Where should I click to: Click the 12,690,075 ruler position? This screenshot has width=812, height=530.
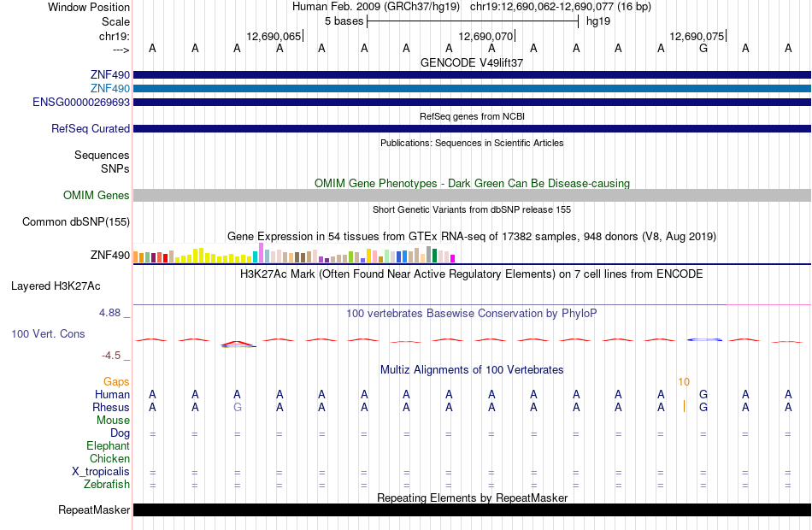697,36
